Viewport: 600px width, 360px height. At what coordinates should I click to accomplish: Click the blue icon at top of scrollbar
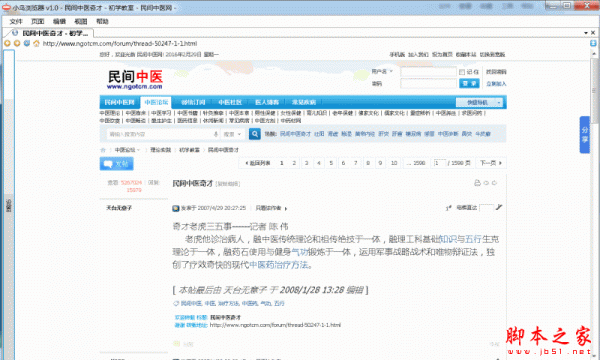pyautogui.click(x=593, y=43)
